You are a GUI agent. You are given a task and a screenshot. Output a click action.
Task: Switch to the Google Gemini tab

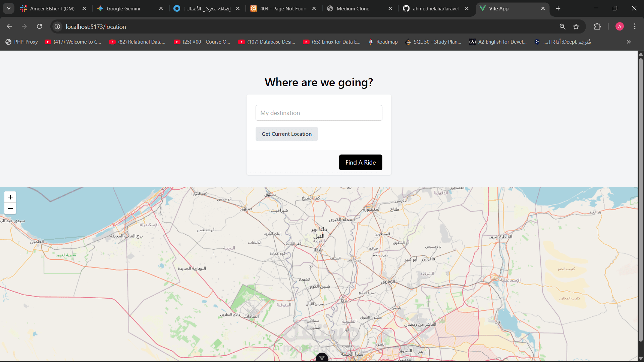(123, 8)
